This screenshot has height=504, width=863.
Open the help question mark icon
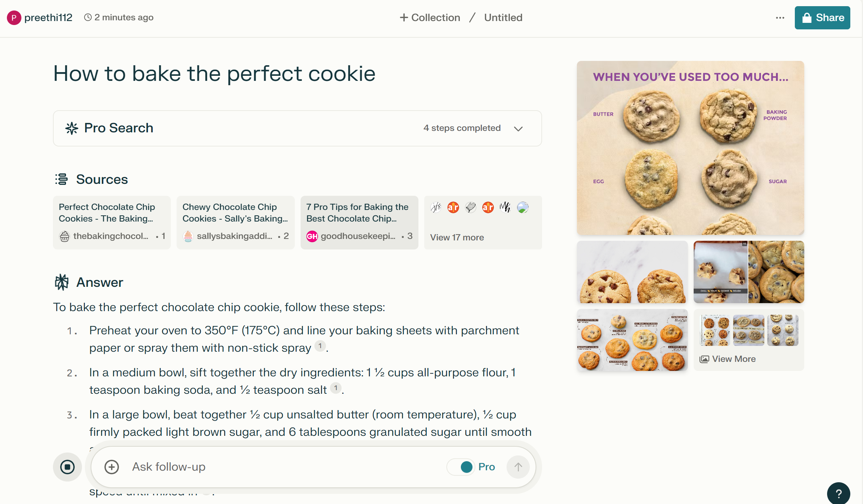838,493
